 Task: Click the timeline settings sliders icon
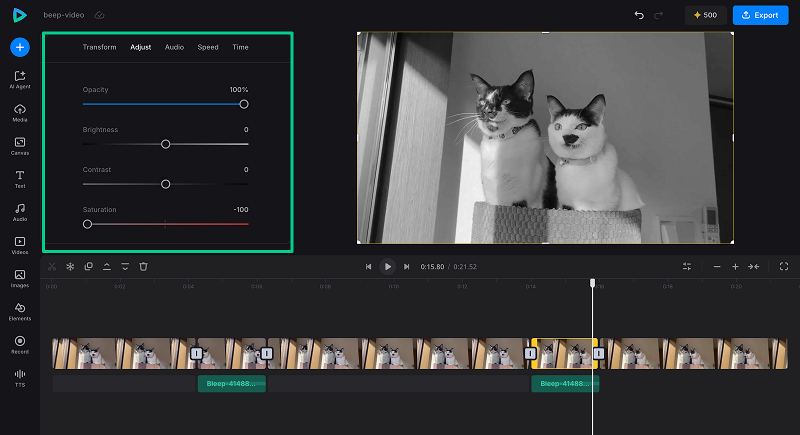[x=687, y=267]
